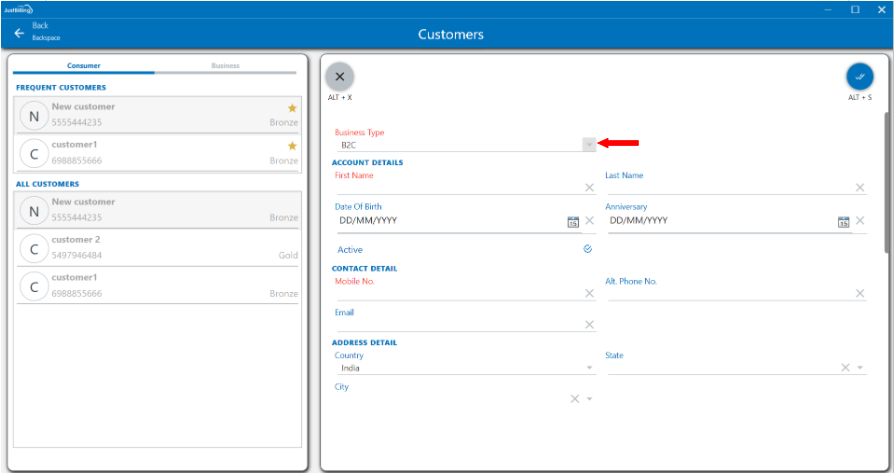Open Anniversary calendar picker
Image resolution: width=894 pixels, height=475 pixels.
point(843,221)
